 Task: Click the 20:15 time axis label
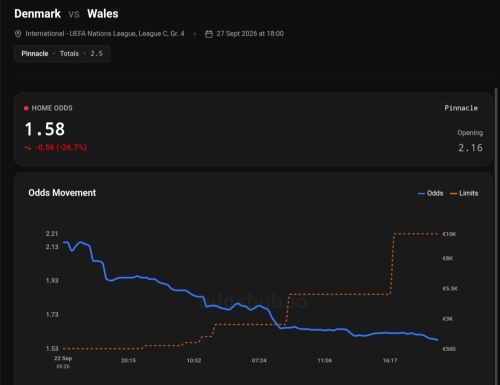point(128,360)
